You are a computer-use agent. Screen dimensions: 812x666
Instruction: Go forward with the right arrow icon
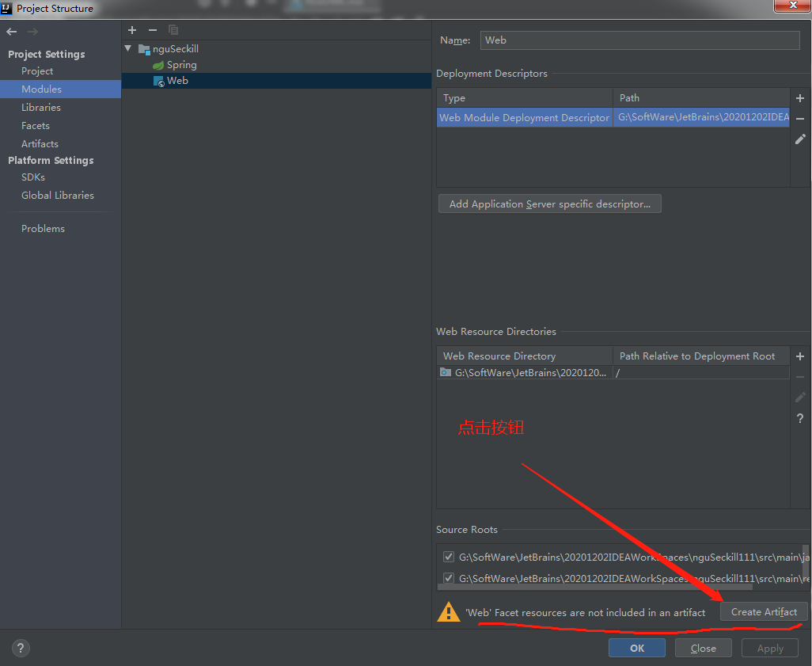click(32, 32)
